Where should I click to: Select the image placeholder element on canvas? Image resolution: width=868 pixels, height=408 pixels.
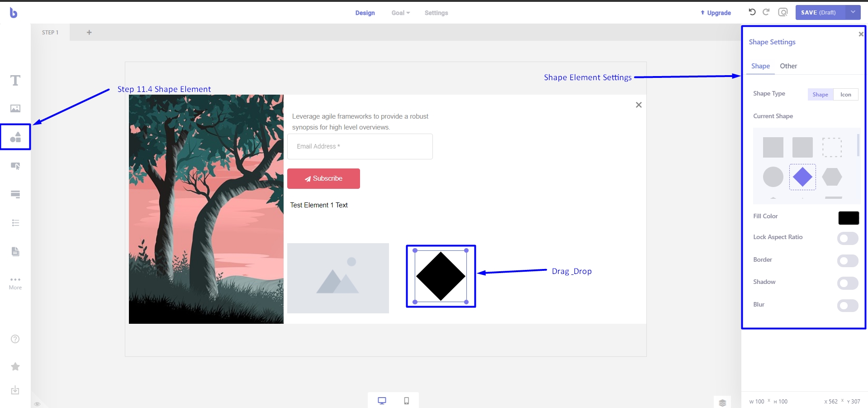click(338, 278)
